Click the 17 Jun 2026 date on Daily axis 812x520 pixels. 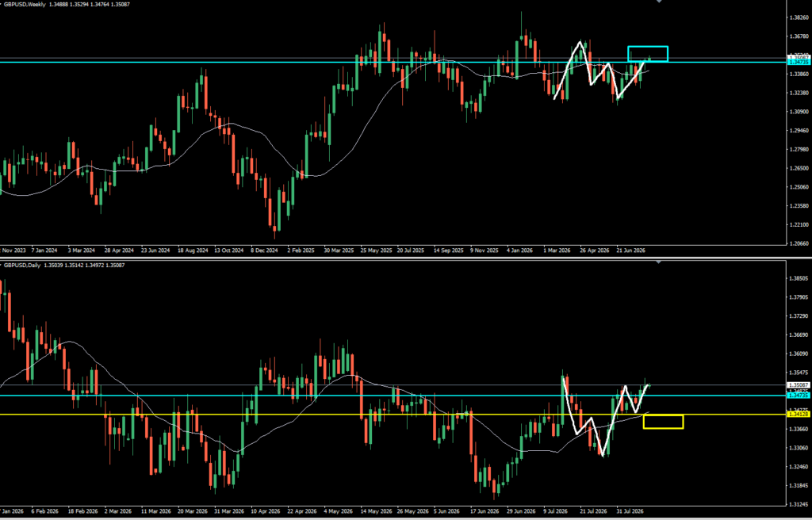pos(485,510)
